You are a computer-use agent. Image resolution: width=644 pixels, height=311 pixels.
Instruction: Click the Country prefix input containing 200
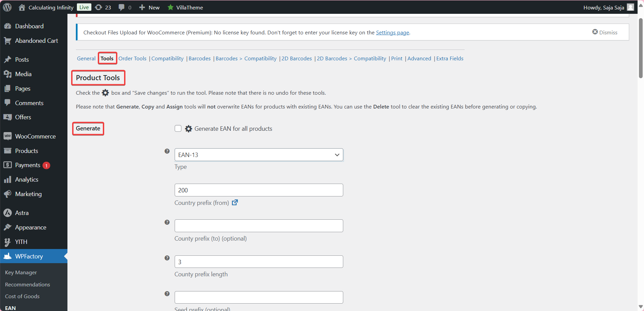[258, 190]
